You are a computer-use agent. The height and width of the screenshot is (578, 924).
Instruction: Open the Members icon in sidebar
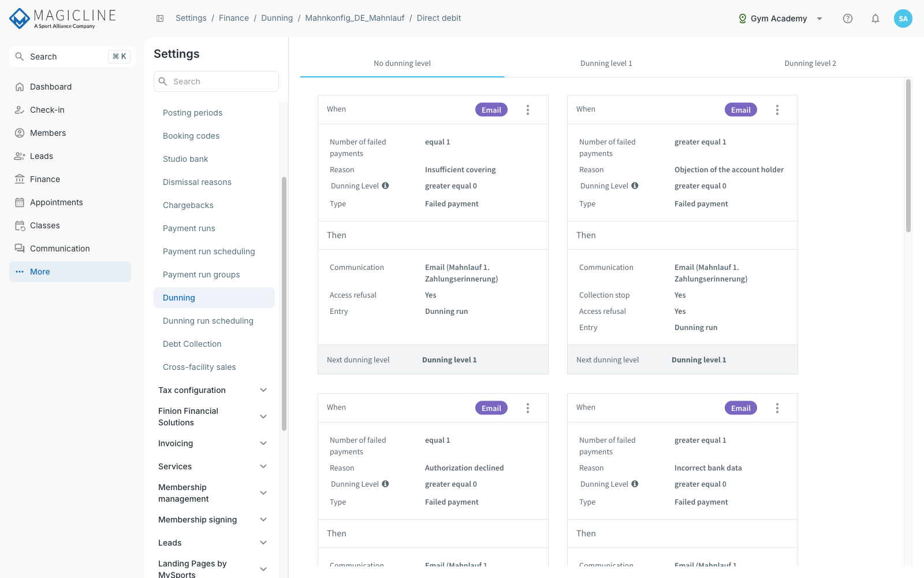coord(20,133)
